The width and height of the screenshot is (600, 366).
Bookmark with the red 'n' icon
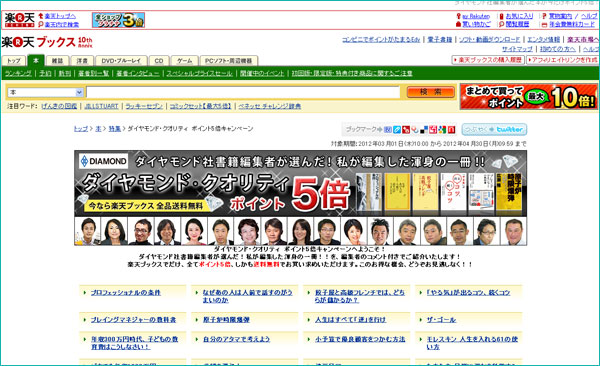[x=452, y=130]
